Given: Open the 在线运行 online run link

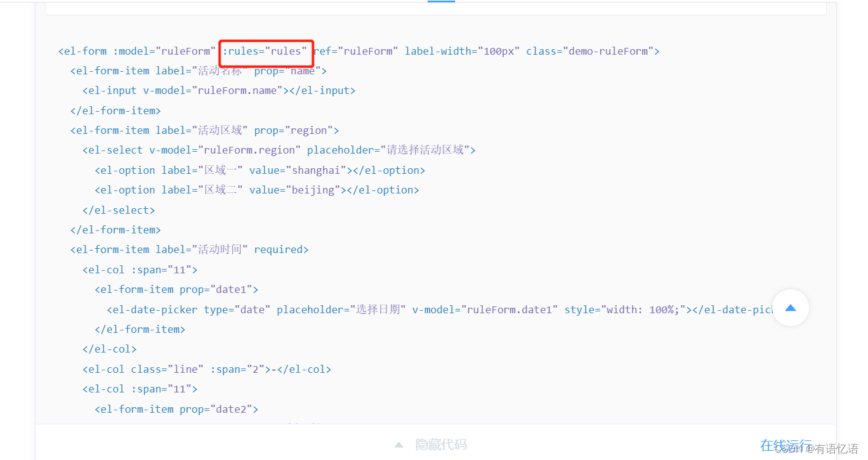Looking at the screenshot, I should [x=786, y=445].
